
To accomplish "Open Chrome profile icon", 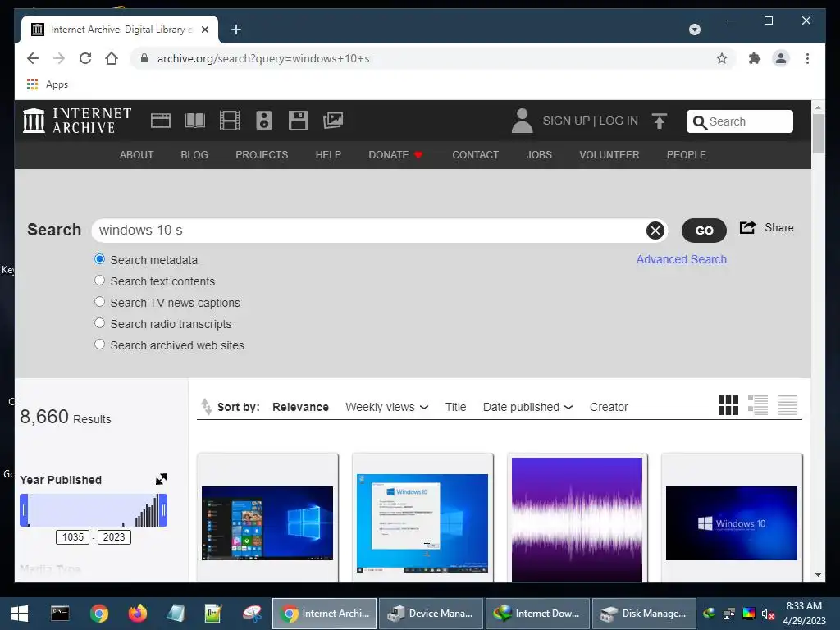I will click(x=781, y=58).
